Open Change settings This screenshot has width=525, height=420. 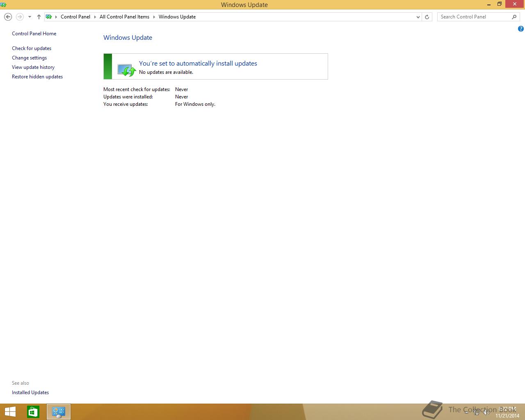coord(29,58)
